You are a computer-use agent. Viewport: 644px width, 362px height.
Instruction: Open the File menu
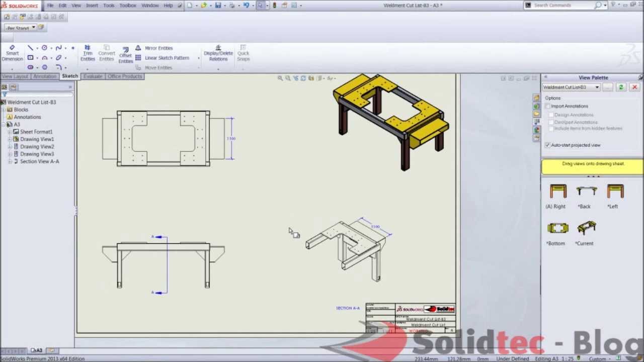tap(50, 6)
